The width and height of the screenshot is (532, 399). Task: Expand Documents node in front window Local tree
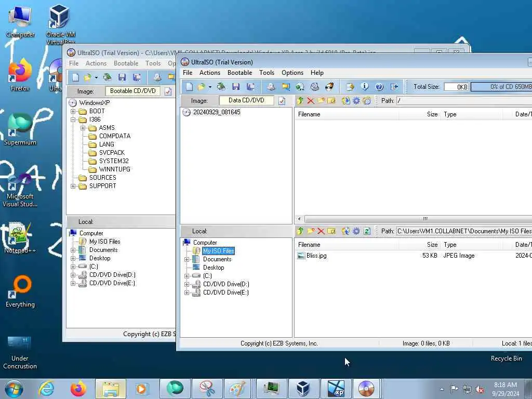(187, 260)
